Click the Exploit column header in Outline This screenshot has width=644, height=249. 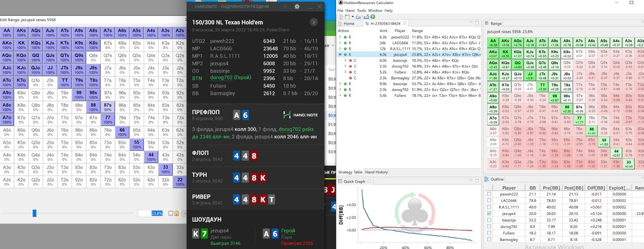pos(619,188)
